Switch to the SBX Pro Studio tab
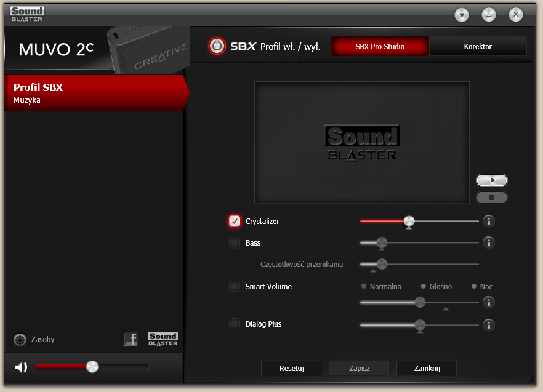 380,46
